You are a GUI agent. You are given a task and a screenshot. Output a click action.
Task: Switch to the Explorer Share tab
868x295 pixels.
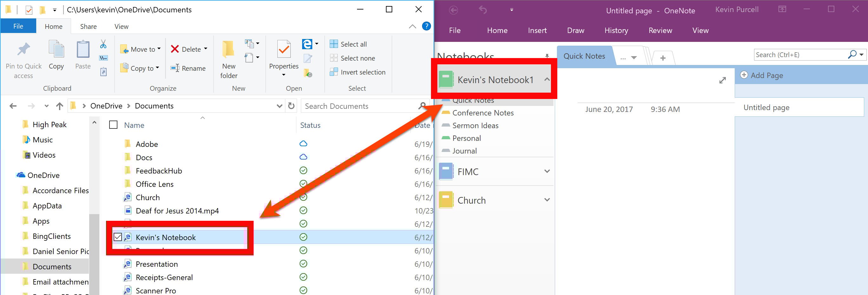click(88, 27)
